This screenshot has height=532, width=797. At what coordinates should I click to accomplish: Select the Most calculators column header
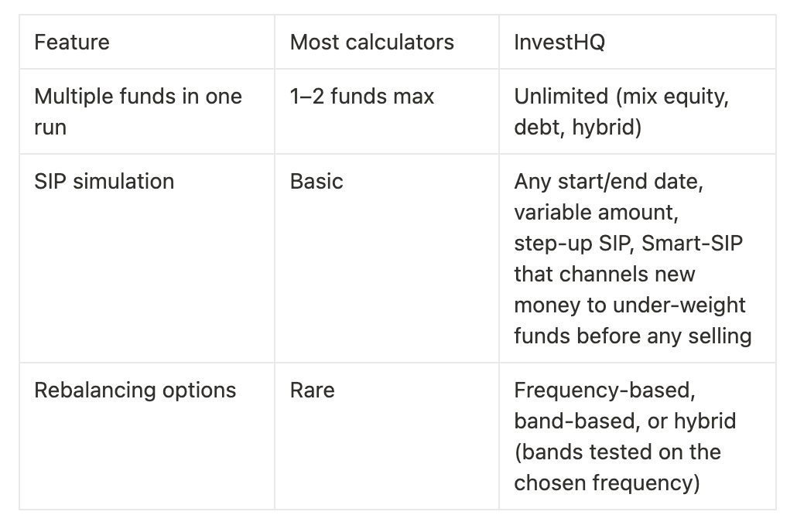click(371, 42)
